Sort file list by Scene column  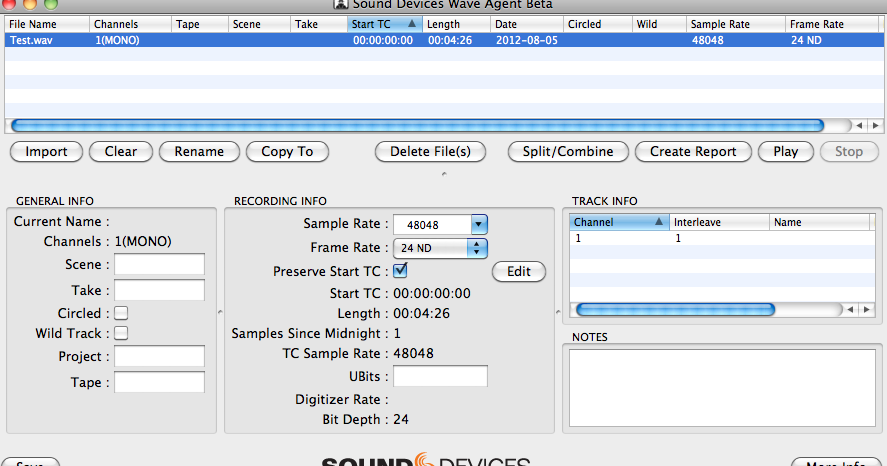(x=260, y=24)
